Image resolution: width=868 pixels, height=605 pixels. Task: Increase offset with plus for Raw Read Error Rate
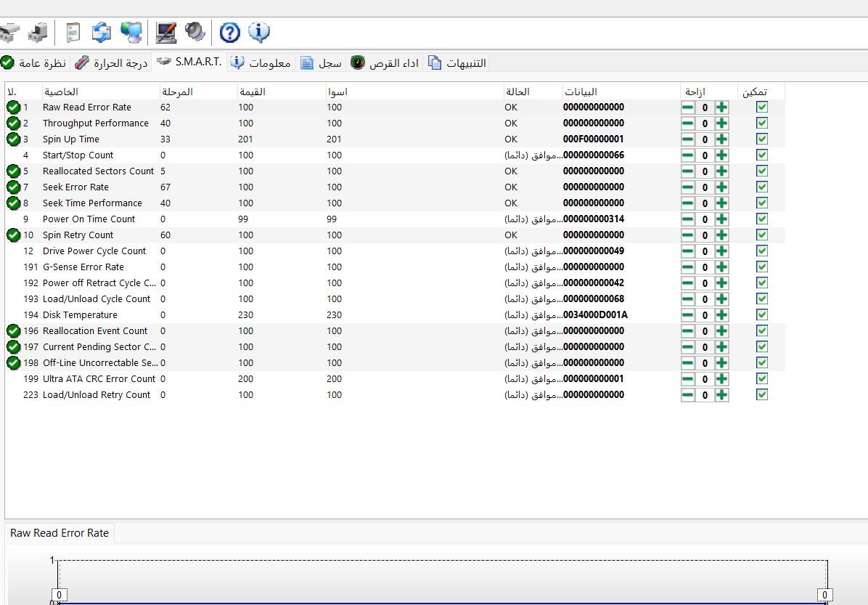(x=721, y=107)
